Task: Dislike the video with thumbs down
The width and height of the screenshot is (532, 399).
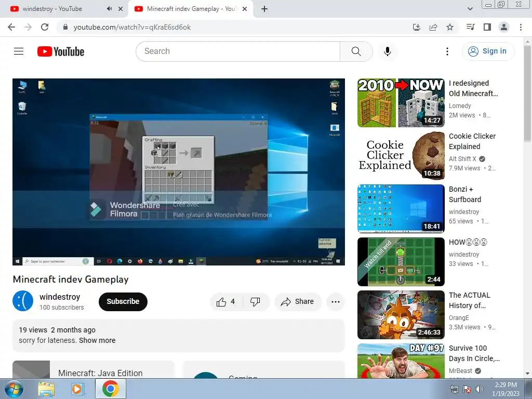Action: 256,302
